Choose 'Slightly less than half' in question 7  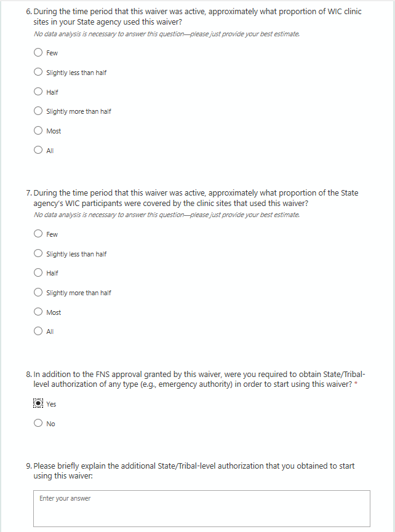click(38, 254)
